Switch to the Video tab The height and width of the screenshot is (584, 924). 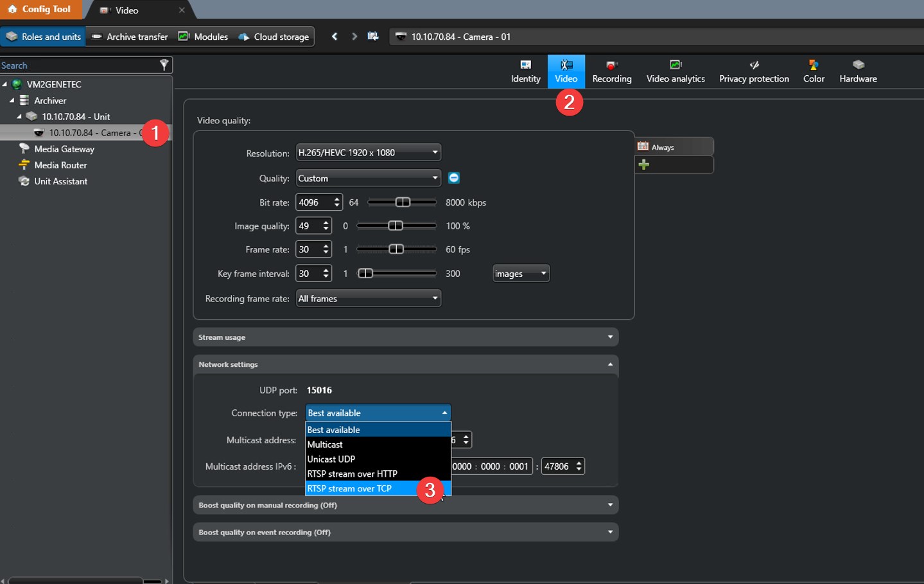[566, 71]
